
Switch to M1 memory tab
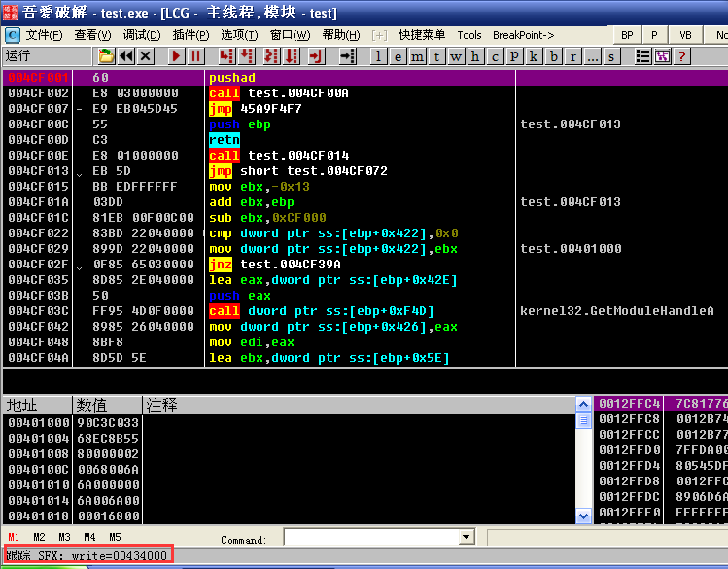pos(14,537)
